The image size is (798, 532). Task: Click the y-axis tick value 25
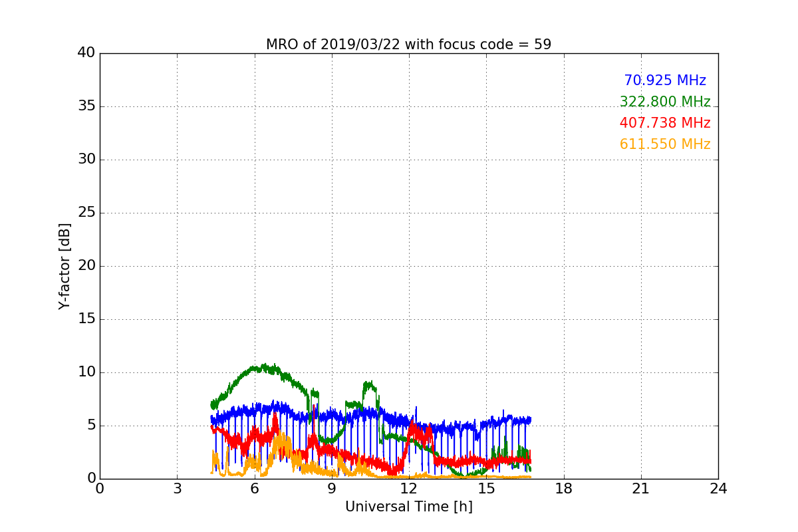[86, 213]
